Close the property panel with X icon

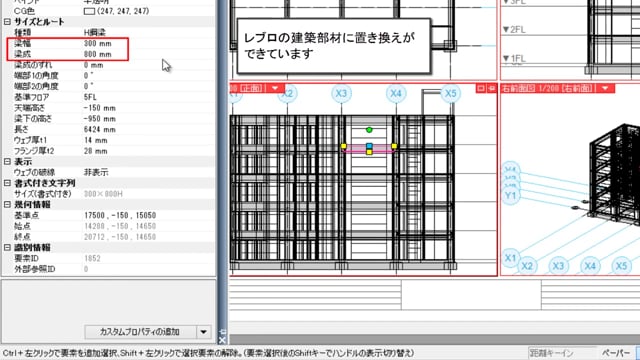click(x=222, y=340)
